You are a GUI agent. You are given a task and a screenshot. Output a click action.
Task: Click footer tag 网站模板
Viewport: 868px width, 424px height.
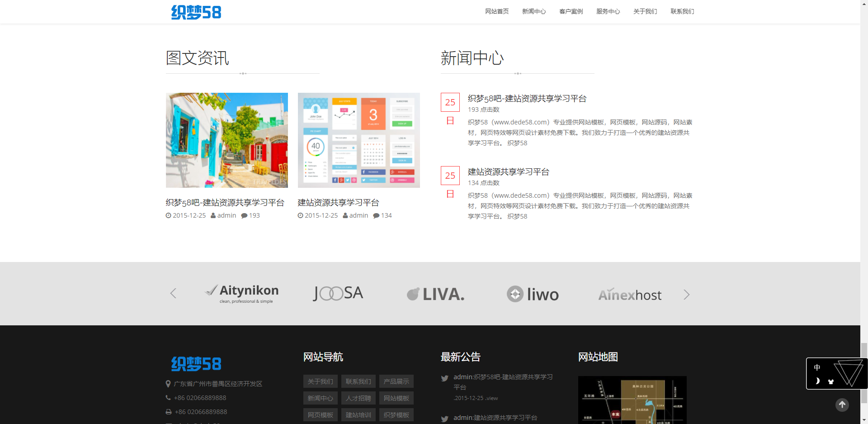tap(396, 398)
